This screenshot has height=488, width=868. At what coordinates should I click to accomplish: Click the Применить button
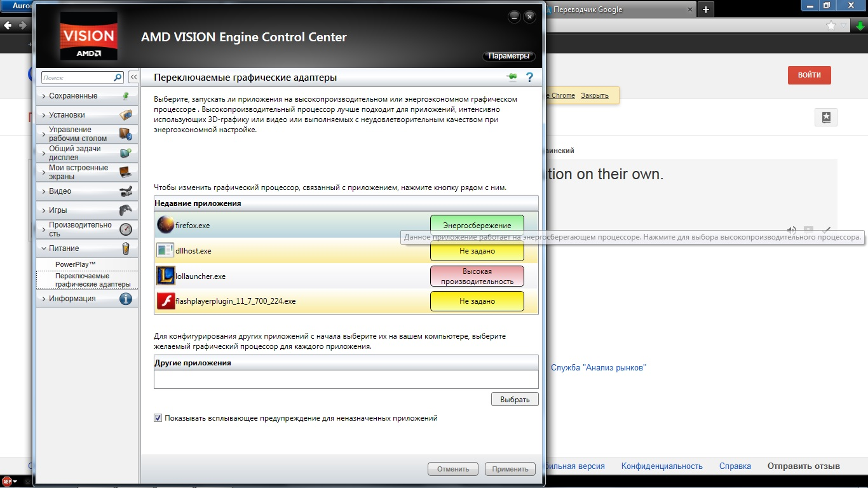[510, 469]
